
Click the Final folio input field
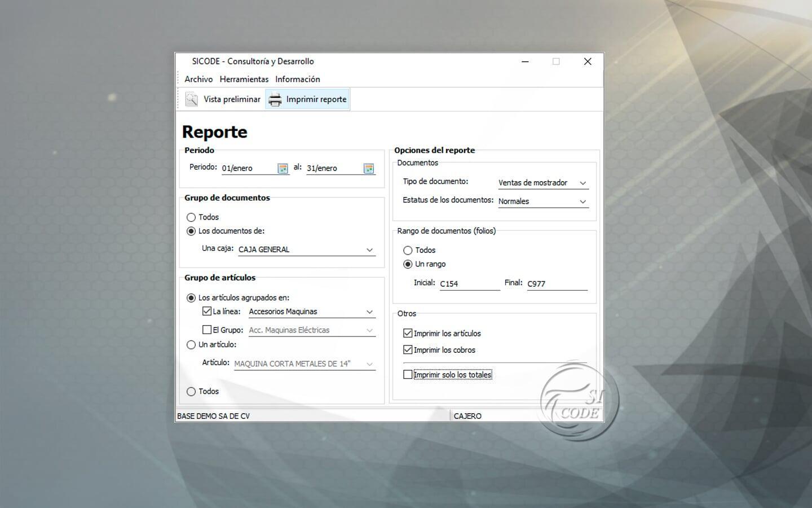[x=557, y=284]
